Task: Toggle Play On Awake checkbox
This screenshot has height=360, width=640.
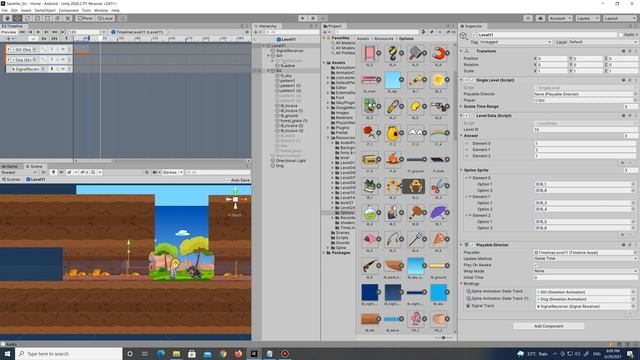Action: [x=536, y=265]
